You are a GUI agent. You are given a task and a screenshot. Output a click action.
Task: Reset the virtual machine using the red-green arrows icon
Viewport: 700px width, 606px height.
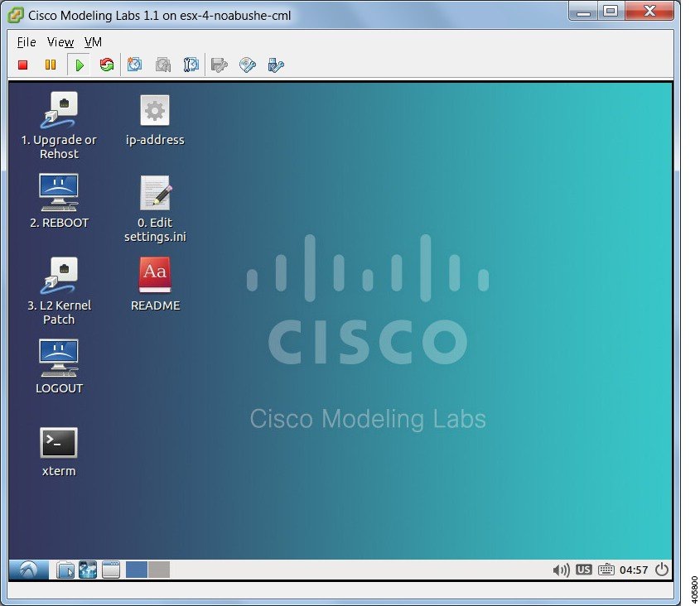coord(107,65)
